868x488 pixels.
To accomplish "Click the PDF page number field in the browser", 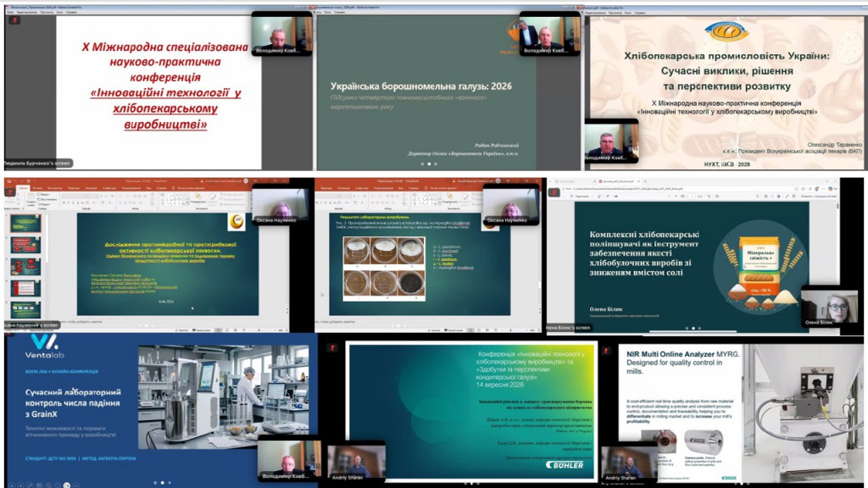I will (x=691, y=197).
